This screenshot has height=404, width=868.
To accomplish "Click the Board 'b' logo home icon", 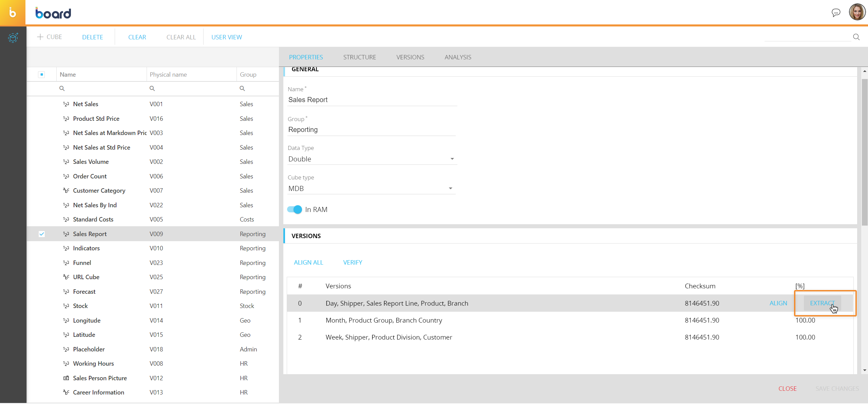I will tap(13, 13).
